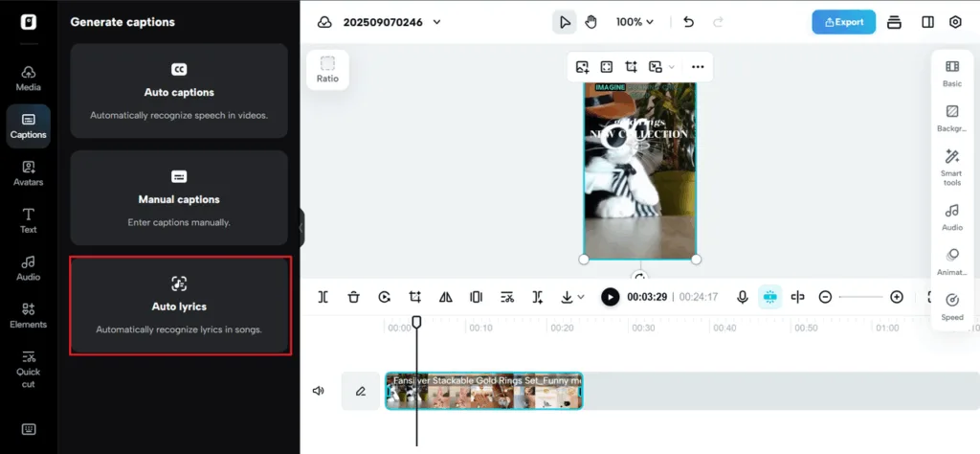The height and width of the screenshot is (454, 980).
Task: Click the microphone record voiceover icon
Action: (742, 297)
